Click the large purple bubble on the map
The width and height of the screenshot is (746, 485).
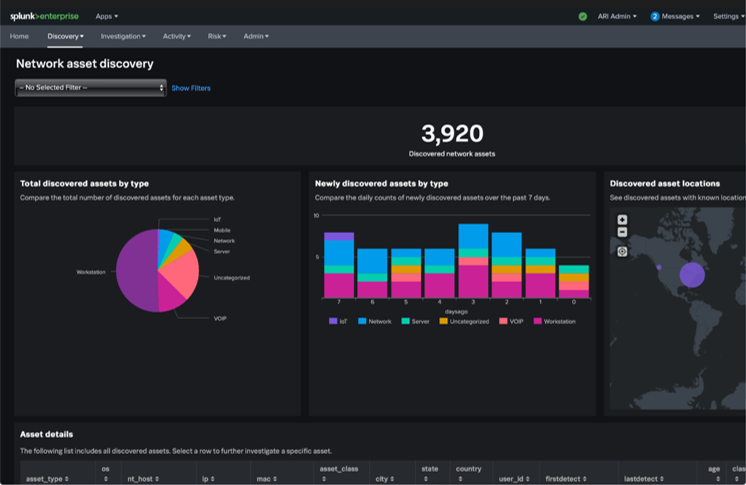(692, 274)
